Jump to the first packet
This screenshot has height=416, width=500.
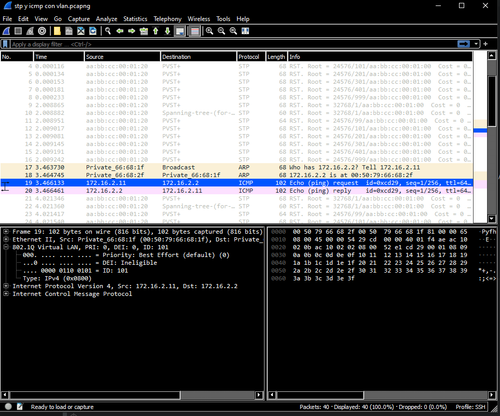(x=156, y=31)
